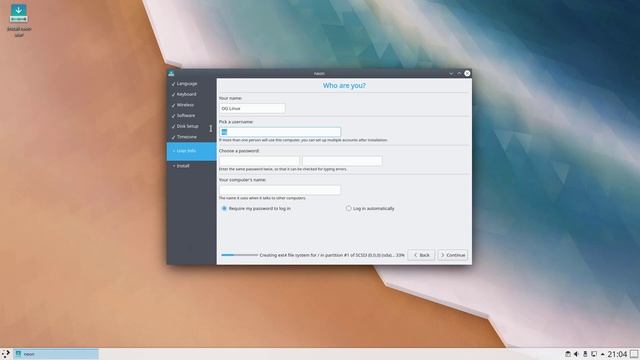
Task: Click the Who are you? heading
Action: [344, 85]
